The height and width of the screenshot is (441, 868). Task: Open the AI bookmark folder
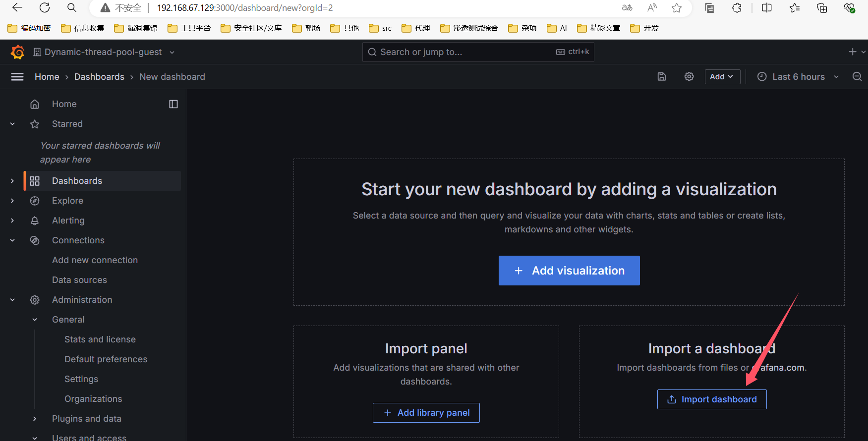pyautogui.click(x=557, y=28)
